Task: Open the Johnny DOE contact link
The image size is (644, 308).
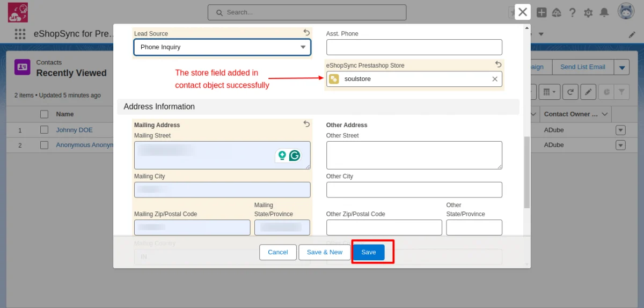Action: pos(74,130)
